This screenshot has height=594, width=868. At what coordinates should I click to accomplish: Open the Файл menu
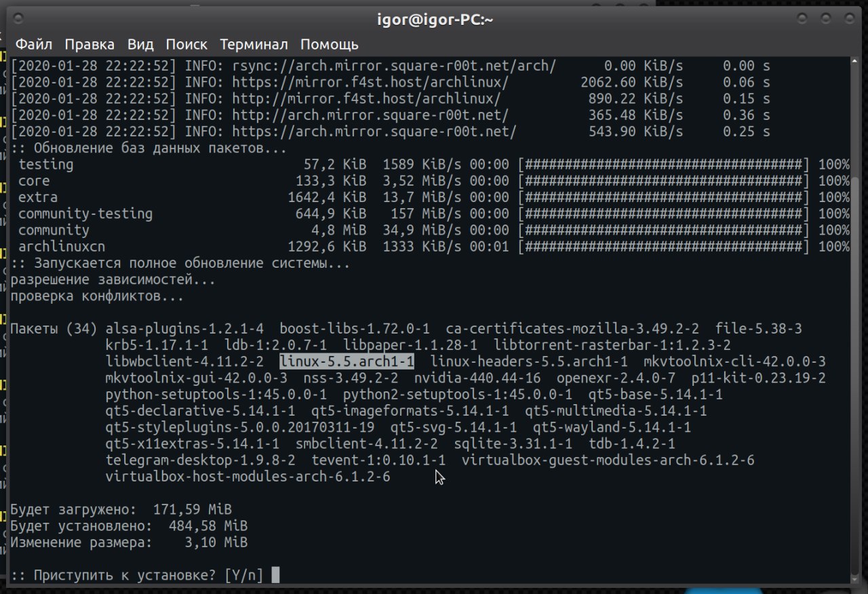tap(34, 45)
